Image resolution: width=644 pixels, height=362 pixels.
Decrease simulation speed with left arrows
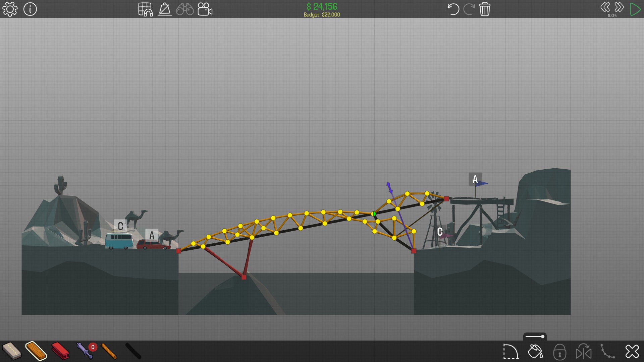point(605,7)
